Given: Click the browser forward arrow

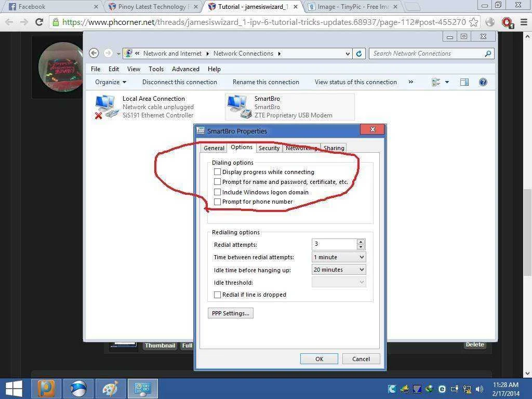Looking at the screenshot, I should tap(24, 22).
